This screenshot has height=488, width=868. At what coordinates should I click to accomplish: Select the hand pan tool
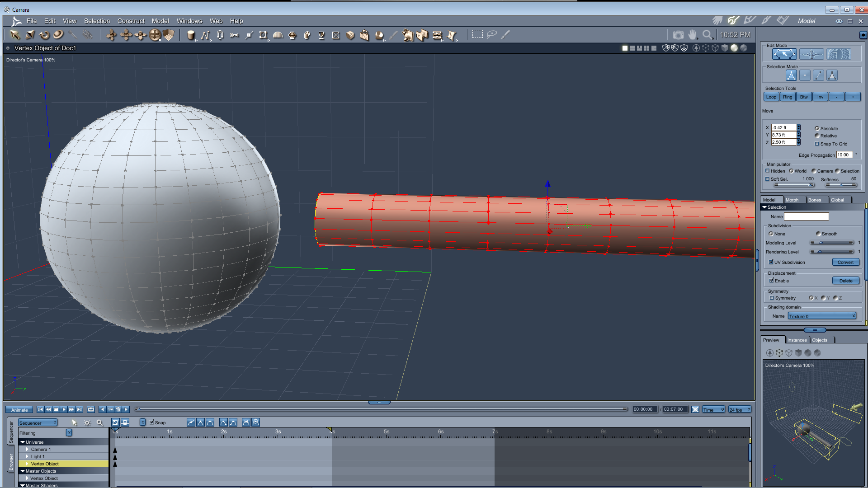[693, 35]
